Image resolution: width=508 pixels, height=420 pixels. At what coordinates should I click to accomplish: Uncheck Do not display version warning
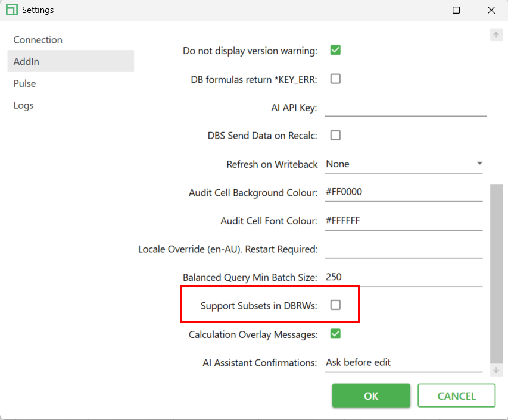click(335, 50)
